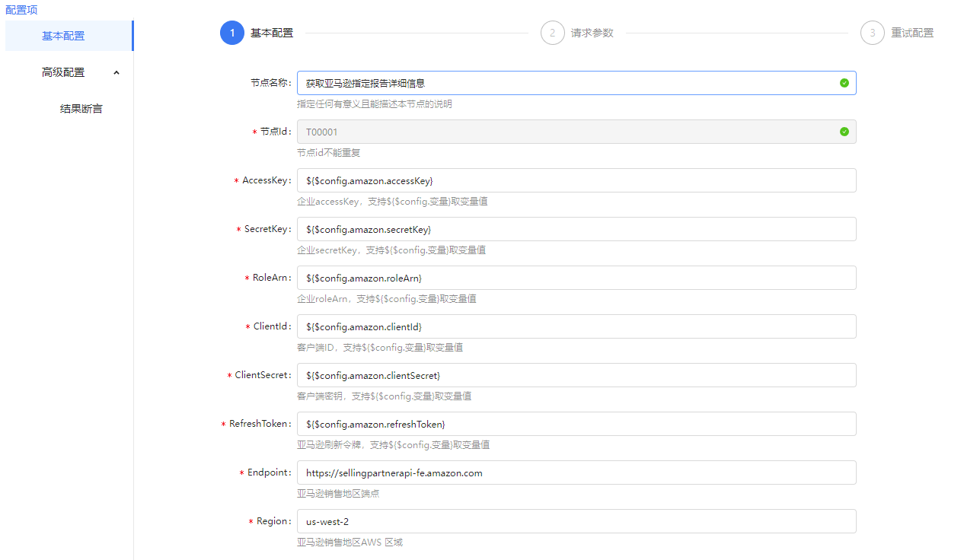Focus the 节点名称 input field
This screenshot has height=560, width=964.
pyautogui.click(x=563, y=83)
